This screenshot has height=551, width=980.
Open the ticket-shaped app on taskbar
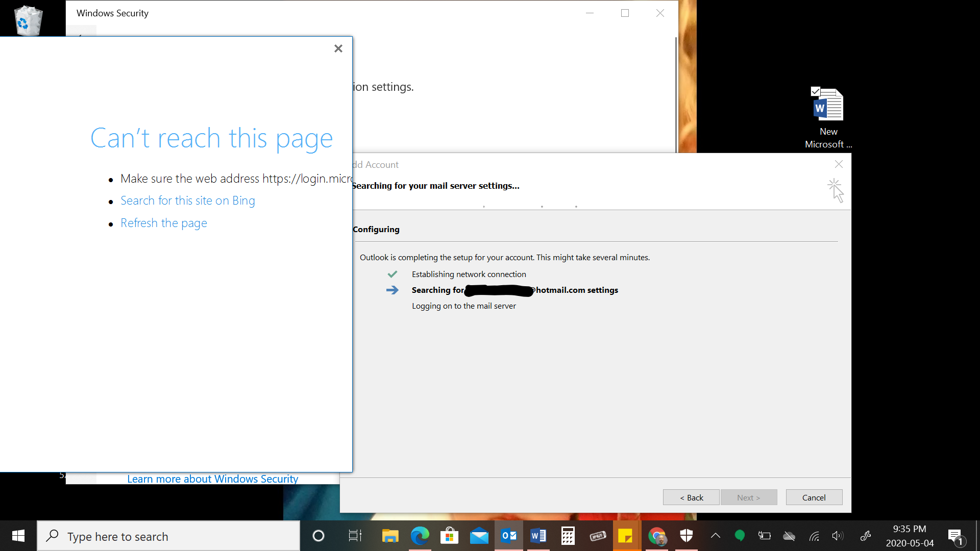pyautogui.click(x=598, y=536)
